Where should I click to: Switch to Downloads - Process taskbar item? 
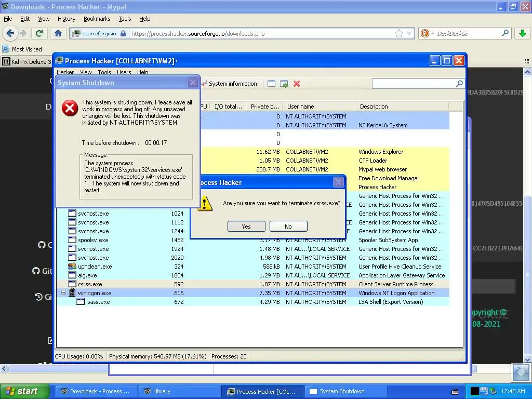[96, 392]
